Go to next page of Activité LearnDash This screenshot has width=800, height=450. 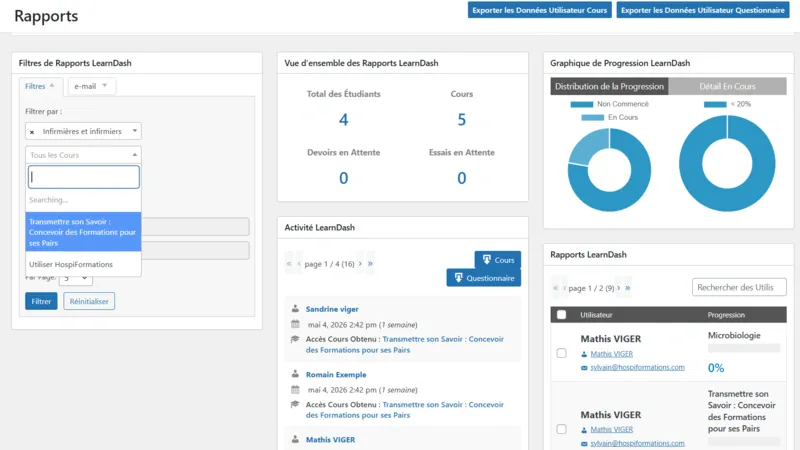point(360,264)
